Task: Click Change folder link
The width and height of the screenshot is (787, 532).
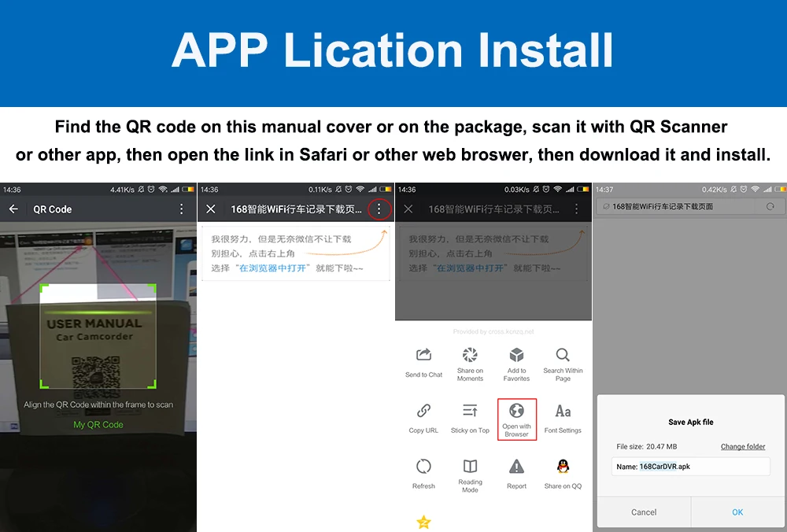Action: [743, 447]
